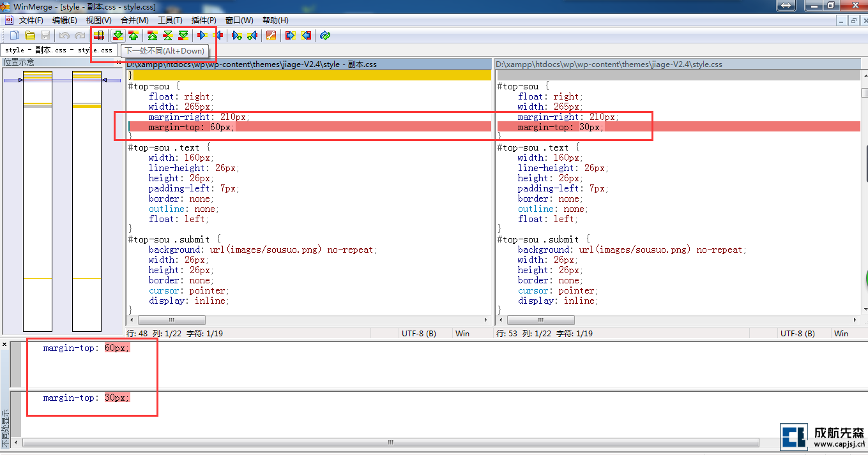Viewport: 868px width, 455px height.
Task: Click the Next Difference toolbar icon
Action: (118, 36)
